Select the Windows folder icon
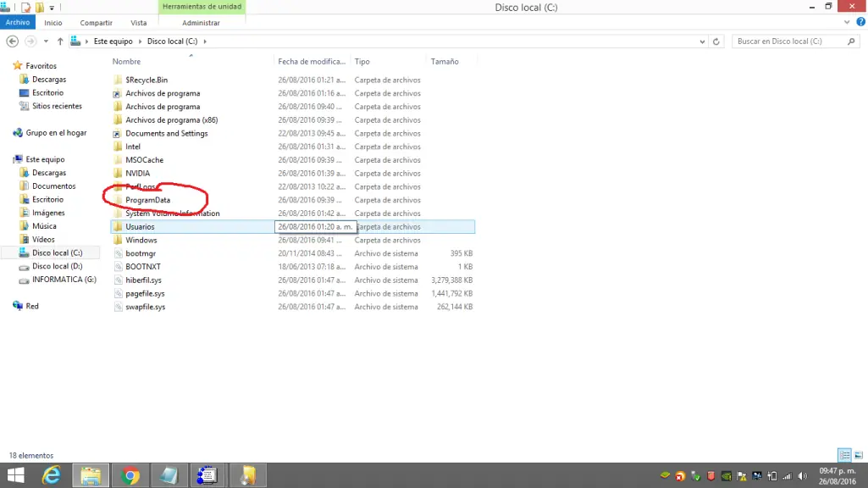 click(118, 240)
